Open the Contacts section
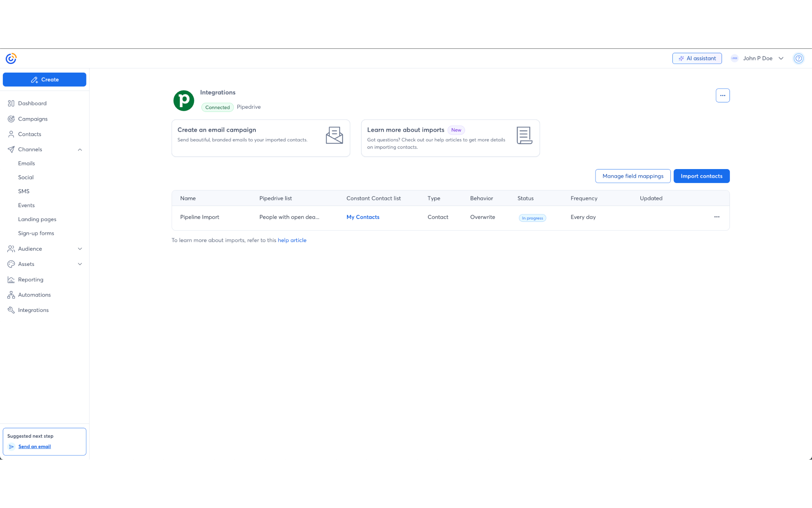 point(29,134)
